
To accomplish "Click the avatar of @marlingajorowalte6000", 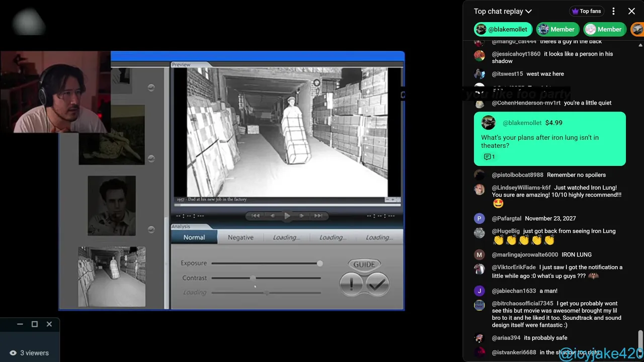I will coord(479,255).
